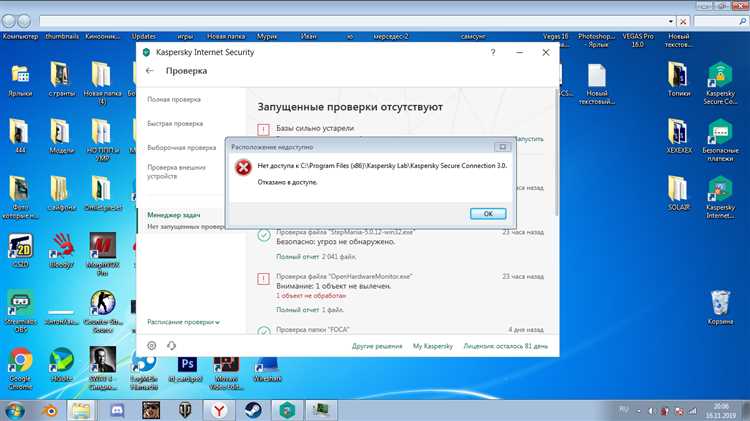Go back using Kaspersky's back arrow
This screenshot has height=421, width=750.
click(x=150, y=71)
